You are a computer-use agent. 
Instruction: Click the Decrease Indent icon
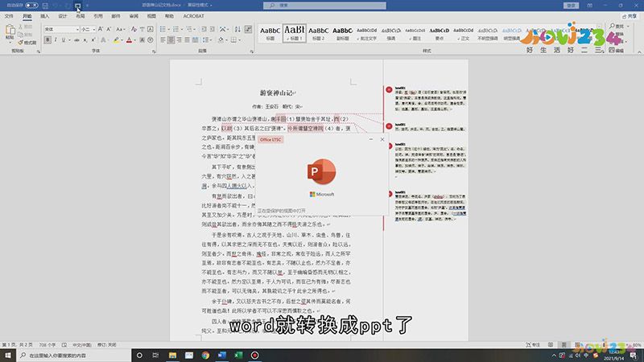pyautogui.click(x=204, y=29)
